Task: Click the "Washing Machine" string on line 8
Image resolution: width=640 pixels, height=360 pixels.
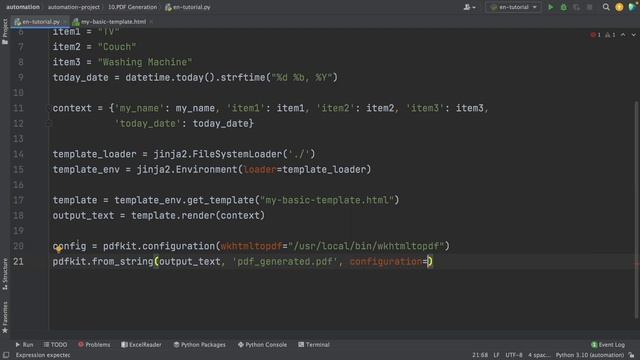Action: click(145, 62)
